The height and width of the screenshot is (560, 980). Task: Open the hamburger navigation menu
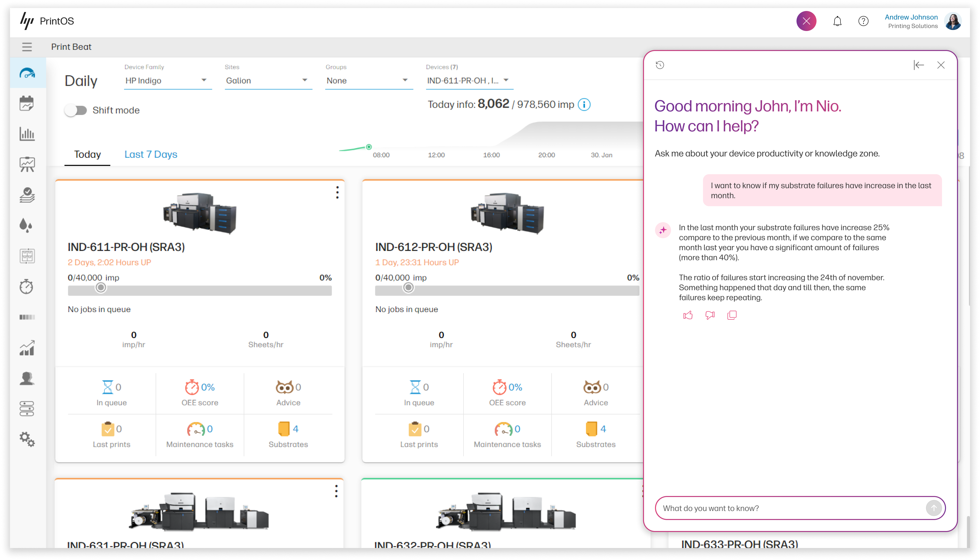(27, 47)
